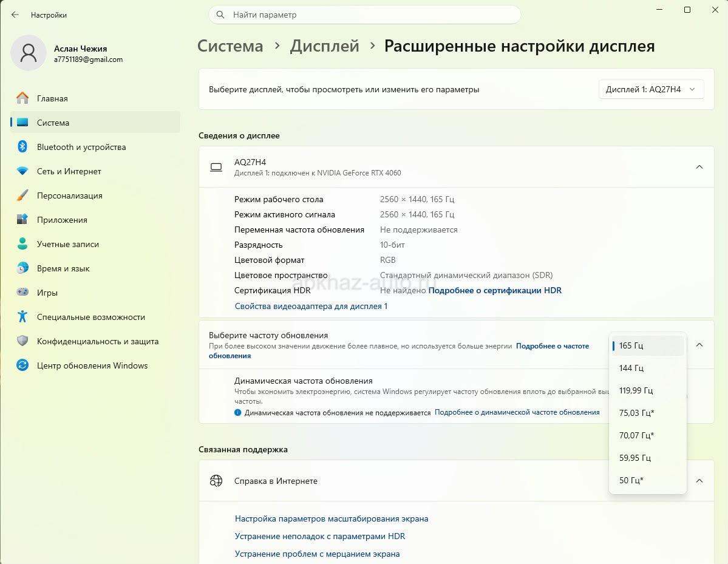Viewport: 728px width, 564px height.
Task: Open Настройка параметров масштабирования экрана link
Action: click(332, 518)
